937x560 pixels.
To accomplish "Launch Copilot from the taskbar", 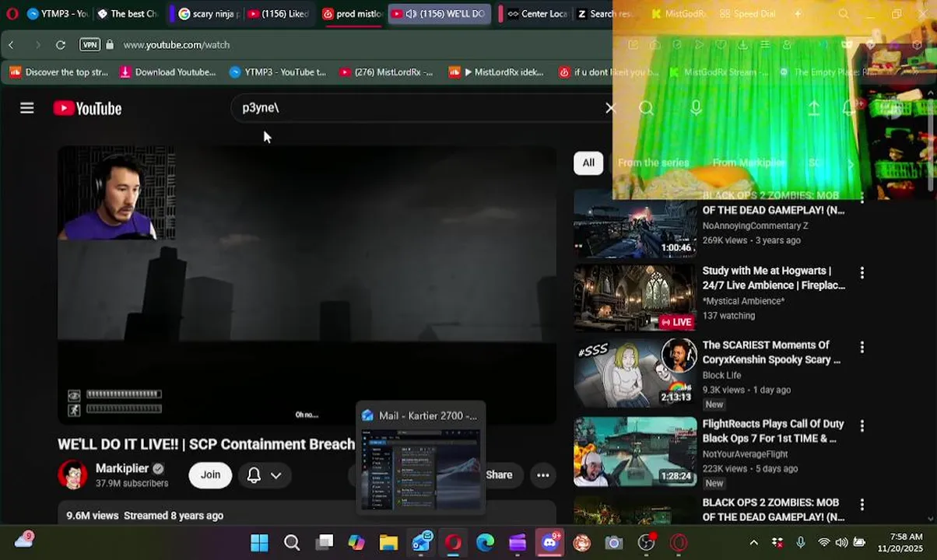I will pos(356,542).
